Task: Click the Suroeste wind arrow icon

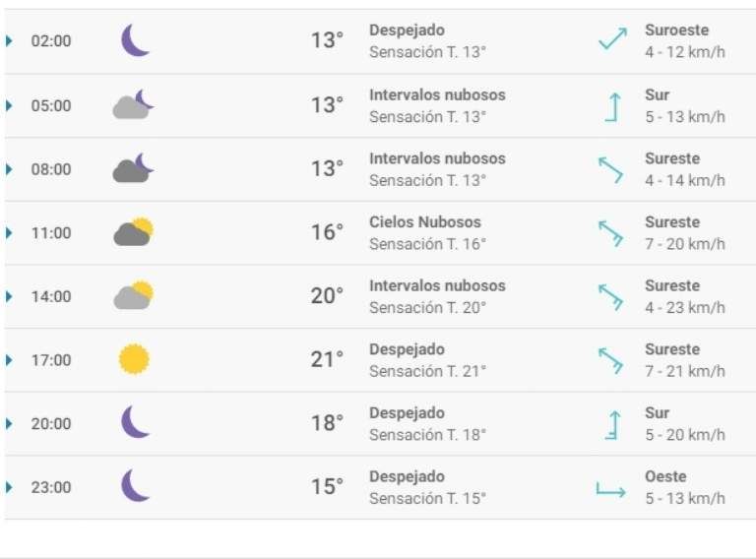Action: click(612, 41)
